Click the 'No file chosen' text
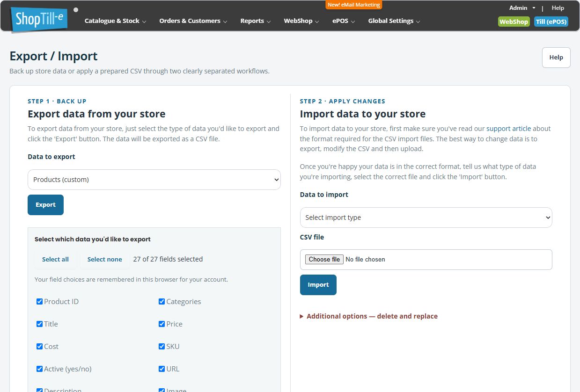Screen dimensions: 580x392 point(365,259)
